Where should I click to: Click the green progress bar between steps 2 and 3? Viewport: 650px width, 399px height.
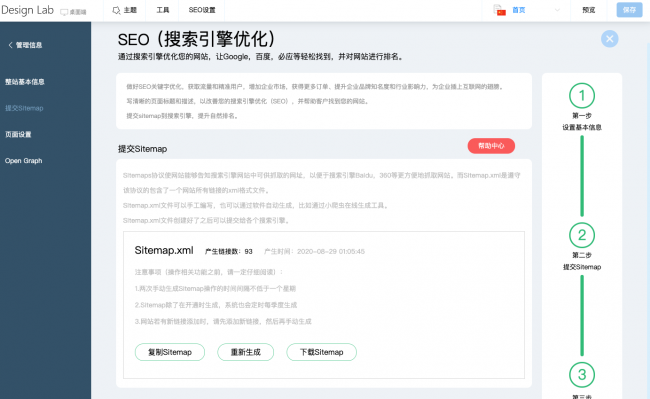tap(582, 315)
